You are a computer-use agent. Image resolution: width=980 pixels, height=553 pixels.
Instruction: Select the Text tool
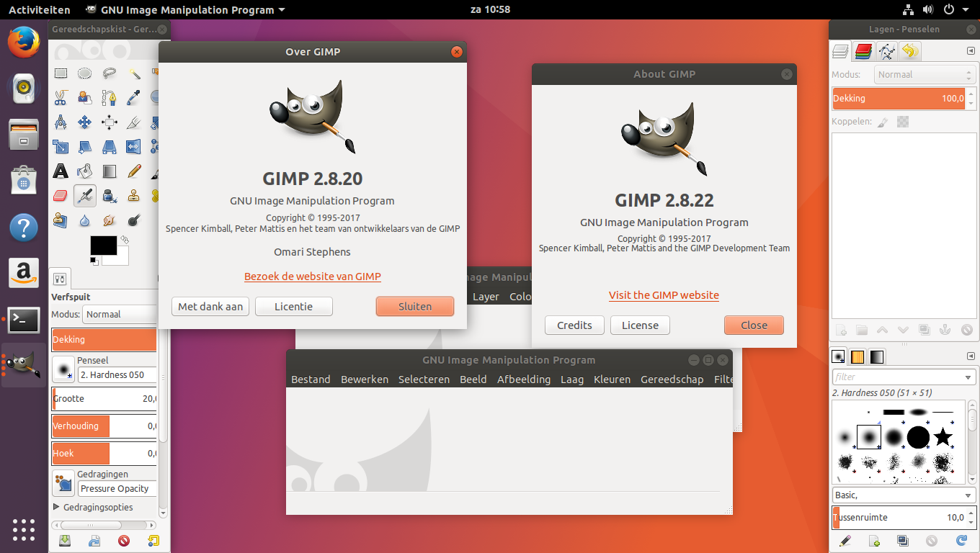tap(61, 171)
